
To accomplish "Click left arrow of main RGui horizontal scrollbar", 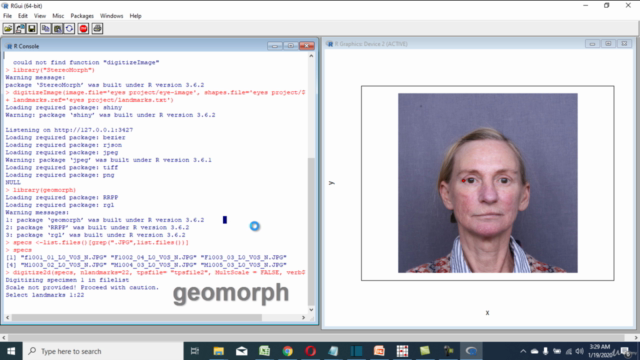I will (x=4, y=338).
